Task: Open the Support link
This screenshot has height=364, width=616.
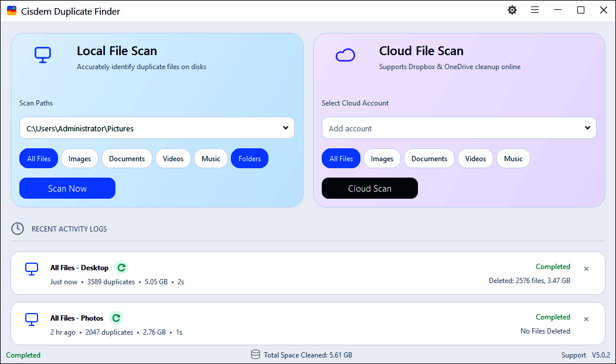Action: pos(574,355)
